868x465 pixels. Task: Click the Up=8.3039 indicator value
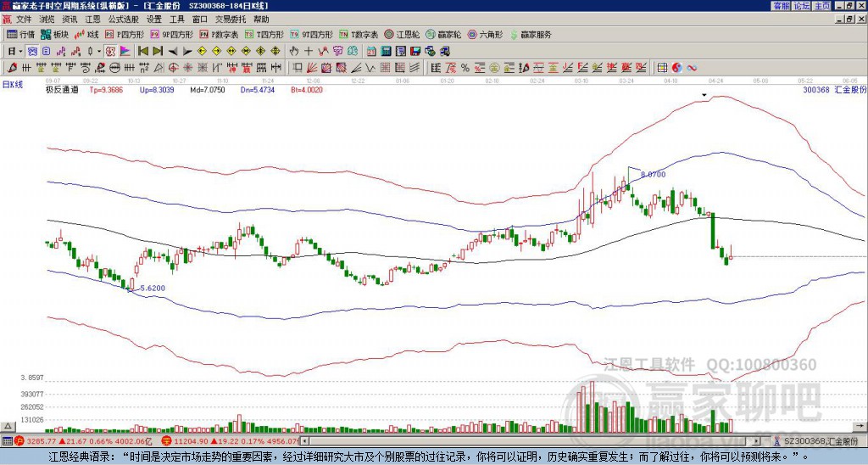click(x=157, y=89)
